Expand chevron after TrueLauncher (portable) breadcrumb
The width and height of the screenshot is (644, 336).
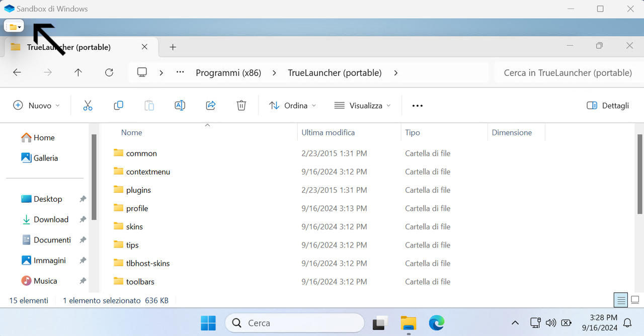click(396, 73)
